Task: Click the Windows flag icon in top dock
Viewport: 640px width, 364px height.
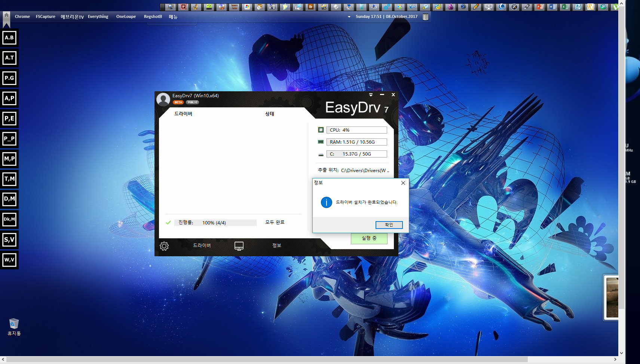Action: [x=247, y=7]
